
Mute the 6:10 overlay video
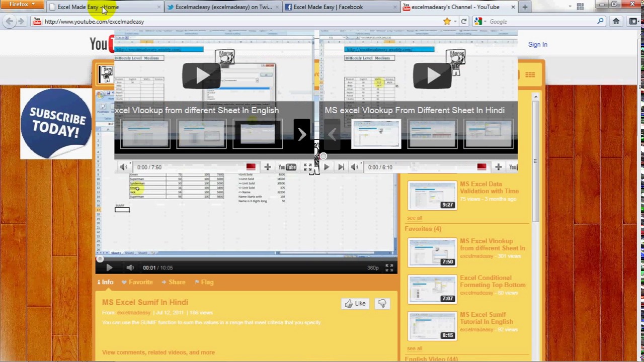(355, 167)
